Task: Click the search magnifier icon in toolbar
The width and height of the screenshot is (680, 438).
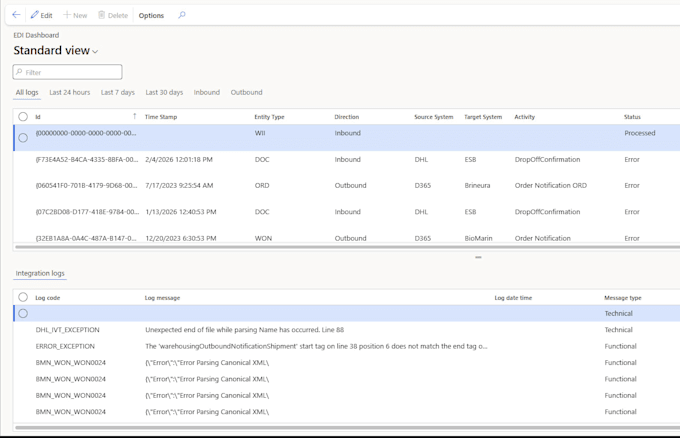Action: 182,15
